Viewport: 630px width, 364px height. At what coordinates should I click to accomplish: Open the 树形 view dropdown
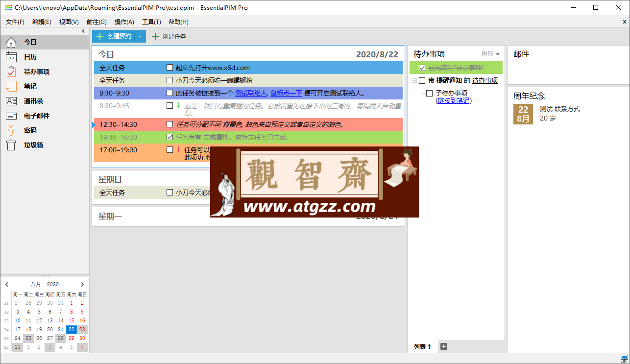(490, 54)
